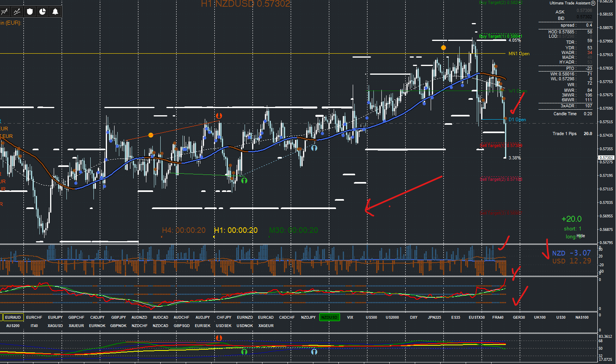This screenshot has height=364, width=616.
Task: Select the DXY dollar index
Action: (x=414, y=317)
